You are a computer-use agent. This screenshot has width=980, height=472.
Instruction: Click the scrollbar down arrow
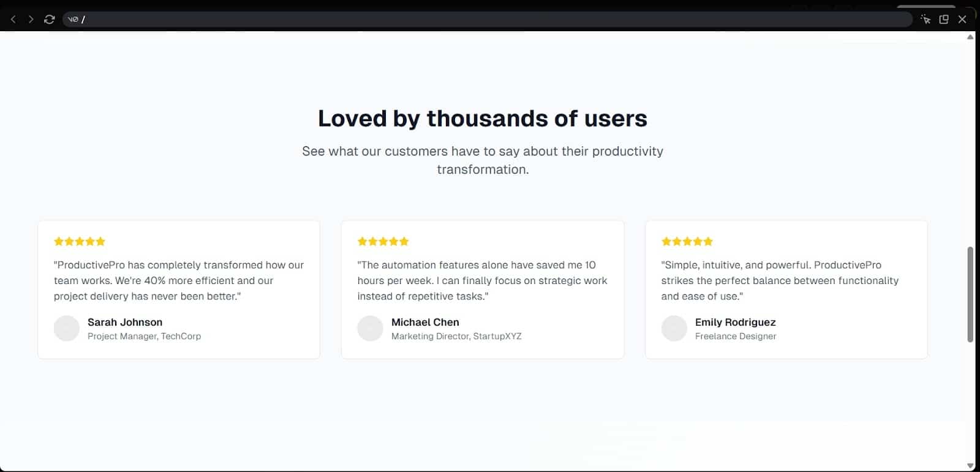(x=970, y=466)
